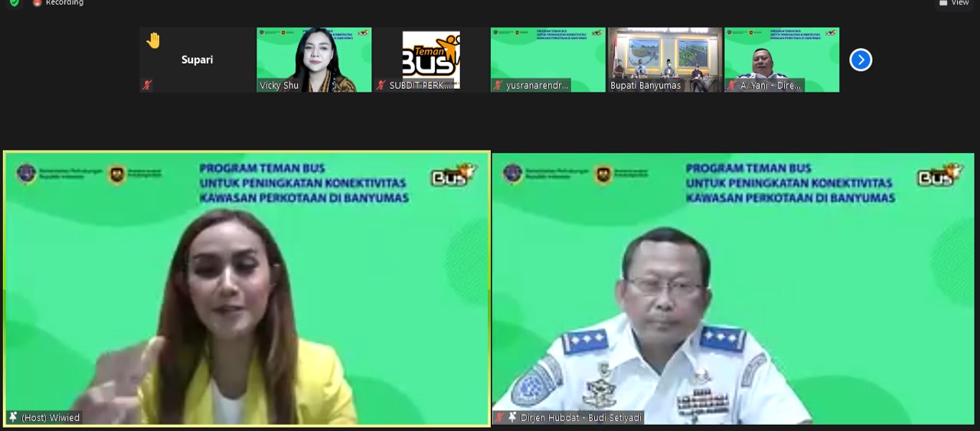Click the pin icon beside Dirjen Hubdat
Viewport: 980px width, 431px height.
pyautogui.click(x=512, y=417)
